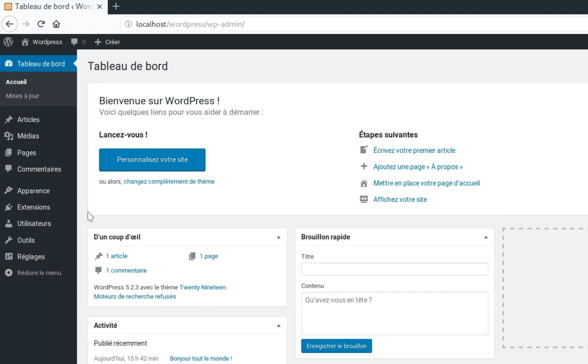This screenshot has width=588, height=364.
Task: Click Enregistrer le brouillon button
Action: [337, 346]
